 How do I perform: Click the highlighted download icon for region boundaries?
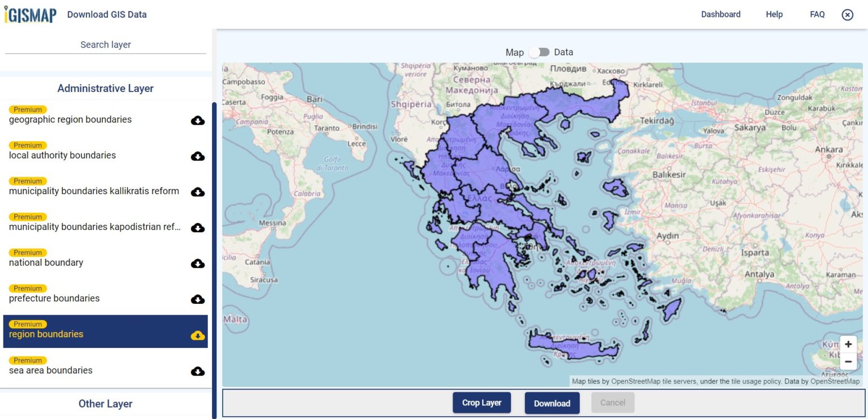(x=197, y=335)
